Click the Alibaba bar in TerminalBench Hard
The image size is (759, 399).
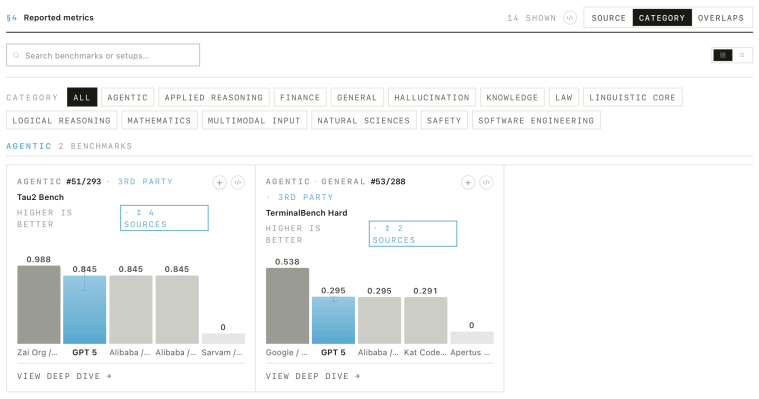[x=380, y=321]
